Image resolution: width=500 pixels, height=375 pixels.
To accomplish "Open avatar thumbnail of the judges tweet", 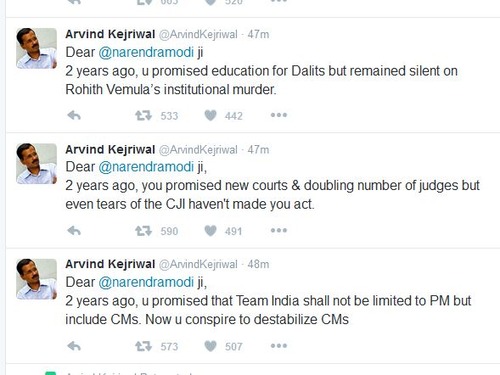I will click(x=37, y=164).
